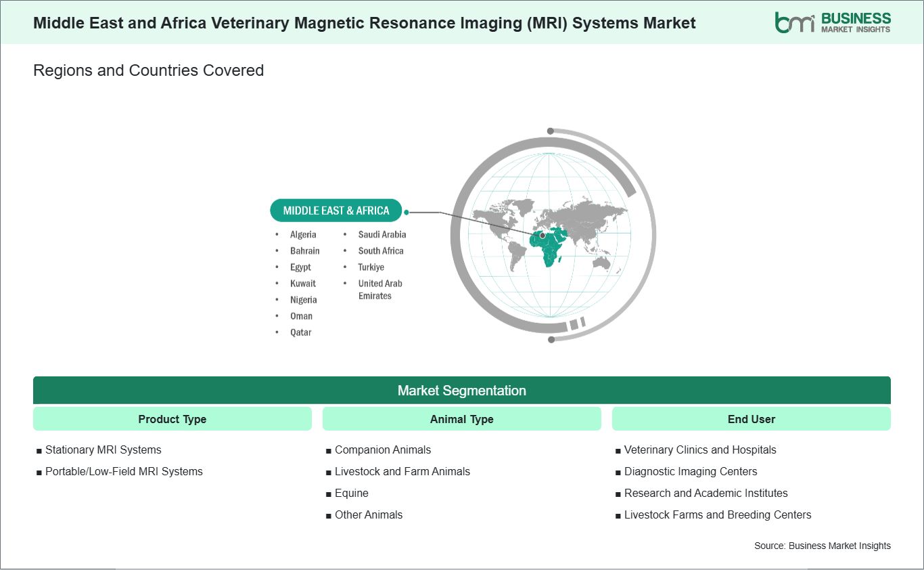Click the 'Bahrain' country entry
Image resolution: width=924 pixels, height=570 pixels.
pyautogui.click(x=305, y=251)
